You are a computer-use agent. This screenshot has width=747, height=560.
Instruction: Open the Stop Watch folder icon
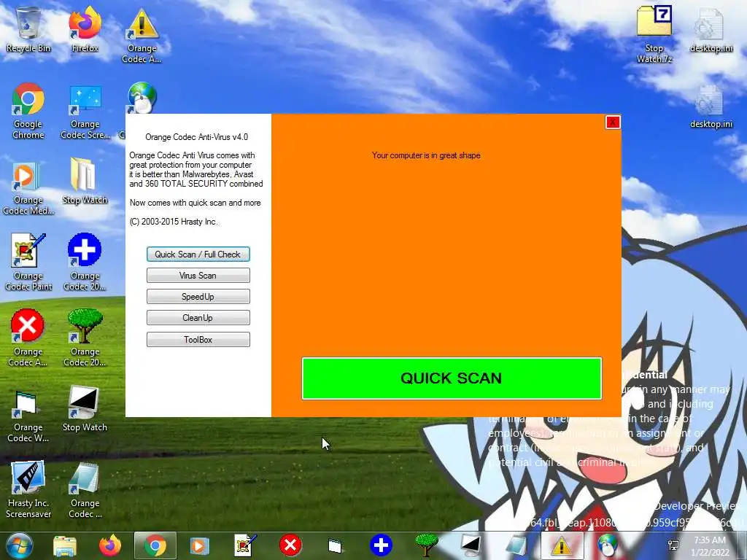[x=85, y=182]
